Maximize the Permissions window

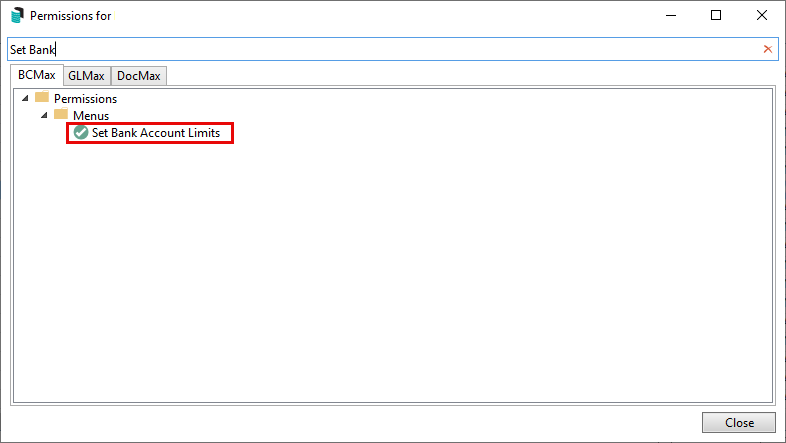coord(716,16)
